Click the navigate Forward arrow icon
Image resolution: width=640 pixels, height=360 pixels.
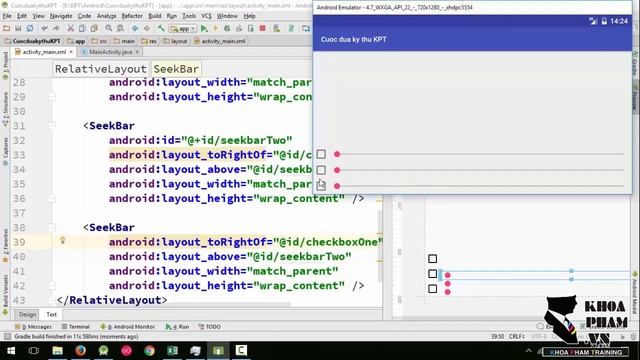tap(146, 28)
